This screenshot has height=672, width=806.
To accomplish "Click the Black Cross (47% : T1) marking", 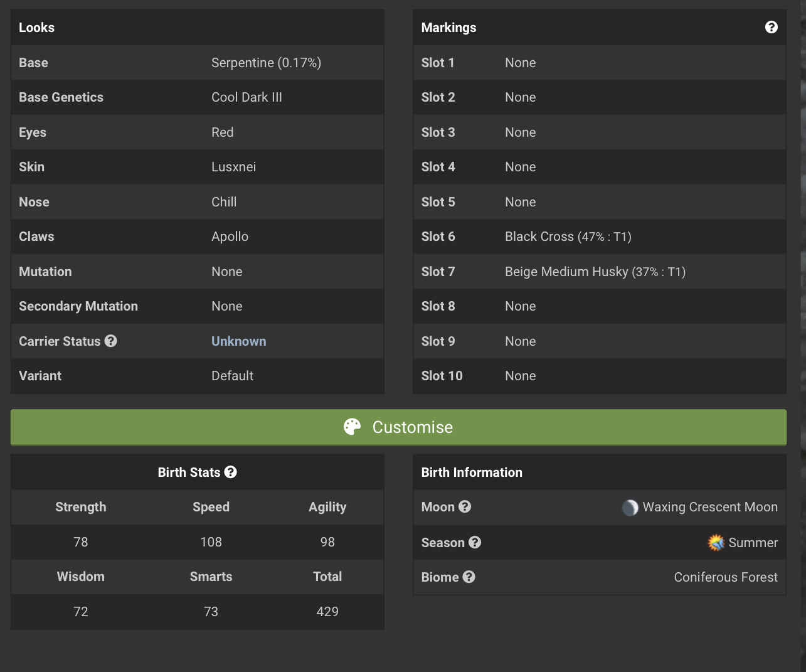I will point(568,237).
